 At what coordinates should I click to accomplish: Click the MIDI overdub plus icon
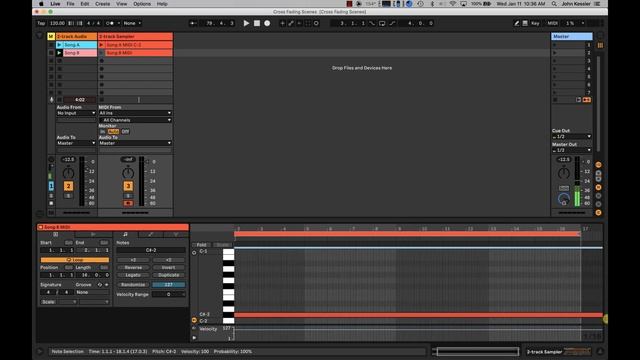pos(282,23)
